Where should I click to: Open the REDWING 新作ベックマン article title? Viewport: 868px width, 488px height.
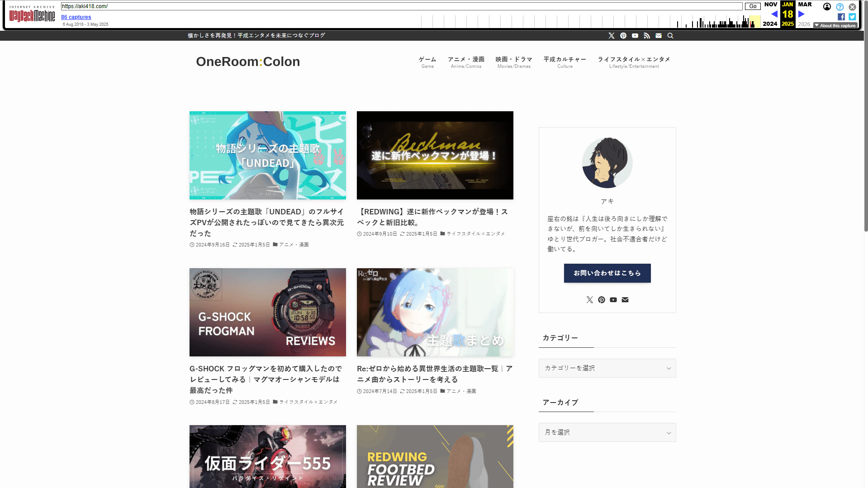pos(433,217)
